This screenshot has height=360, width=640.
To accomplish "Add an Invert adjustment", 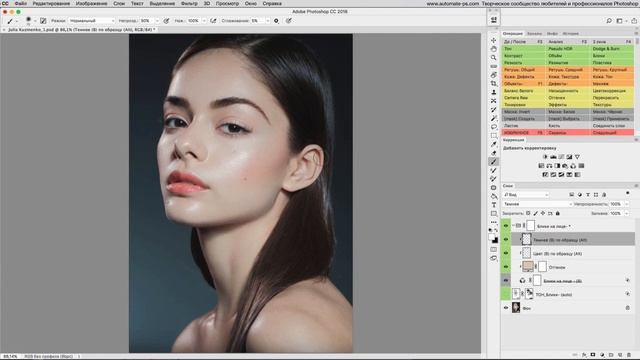I will (x=545, y=175).
